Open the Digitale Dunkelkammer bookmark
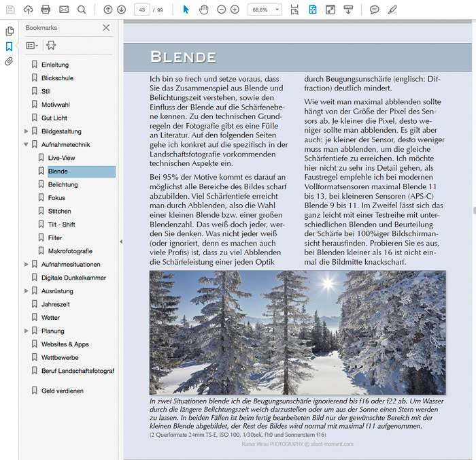 [x=73, y=278]
